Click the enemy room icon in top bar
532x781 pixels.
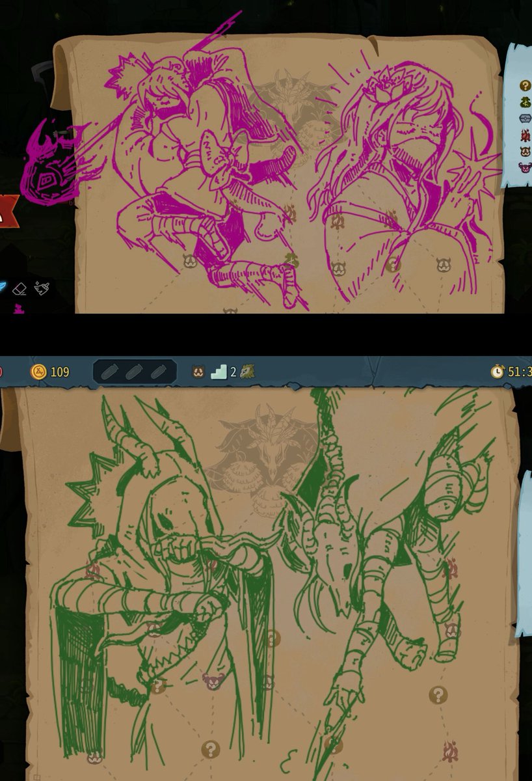point(198,372)
